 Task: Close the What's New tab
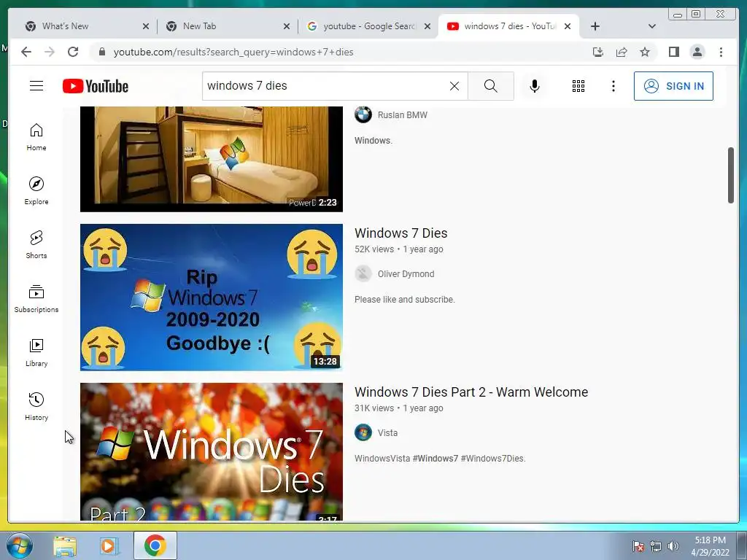146,27
